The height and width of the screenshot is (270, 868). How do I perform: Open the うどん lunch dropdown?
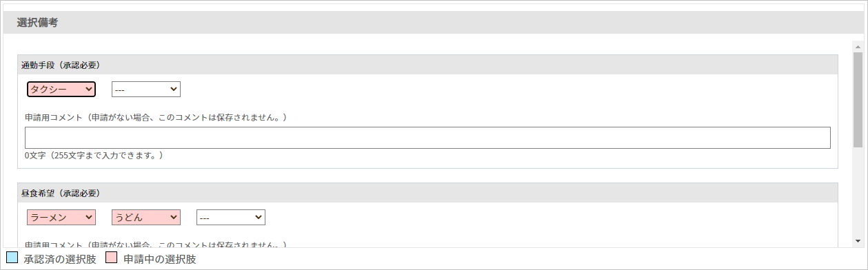coord(145,217)
